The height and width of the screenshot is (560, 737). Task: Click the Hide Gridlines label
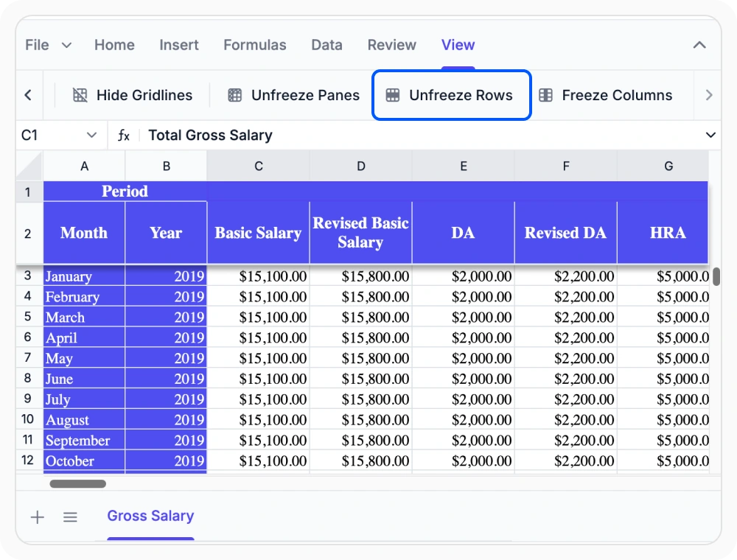pos(144,95)
